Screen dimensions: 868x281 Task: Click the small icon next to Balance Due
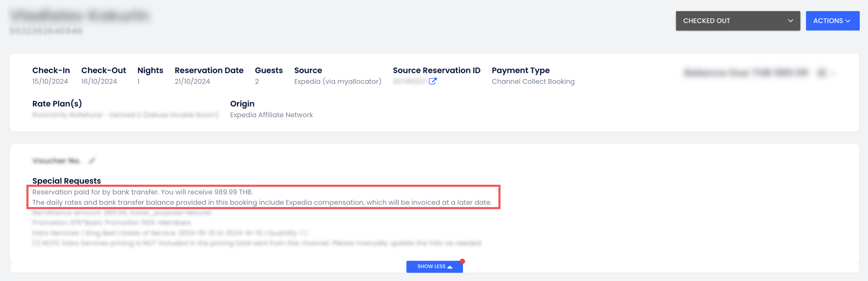point(822,73)
